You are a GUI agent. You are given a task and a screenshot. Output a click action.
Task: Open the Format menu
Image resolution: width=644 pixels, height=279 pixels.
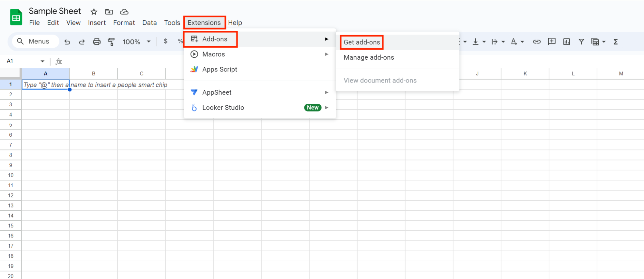[124, 23]
